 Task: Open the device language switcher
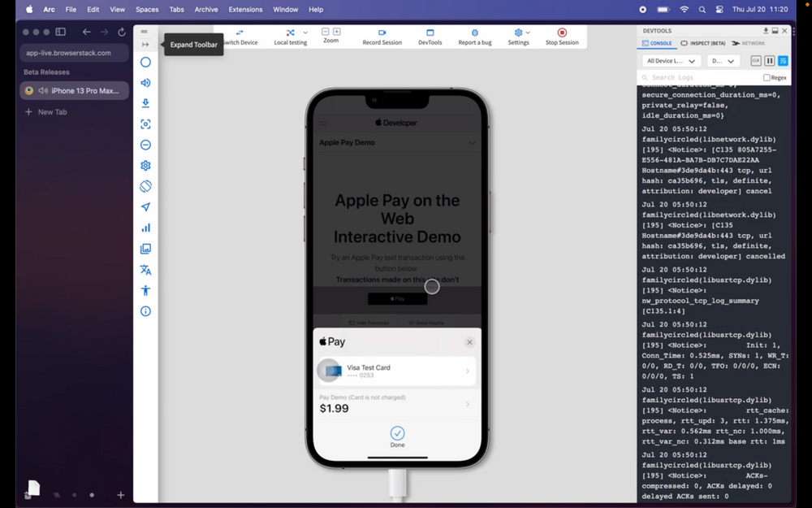tap(145, 269)
